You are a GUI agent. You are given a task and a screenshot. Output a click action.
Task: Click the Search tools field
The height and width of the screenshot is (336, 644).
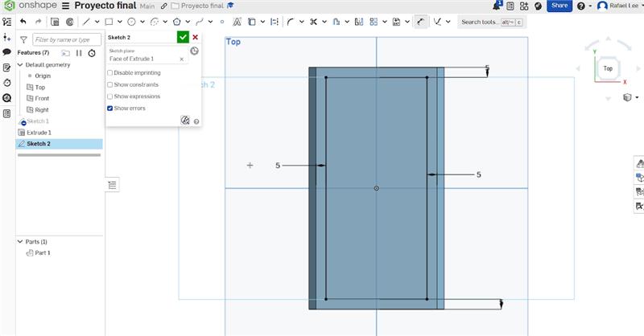(492, 22)
